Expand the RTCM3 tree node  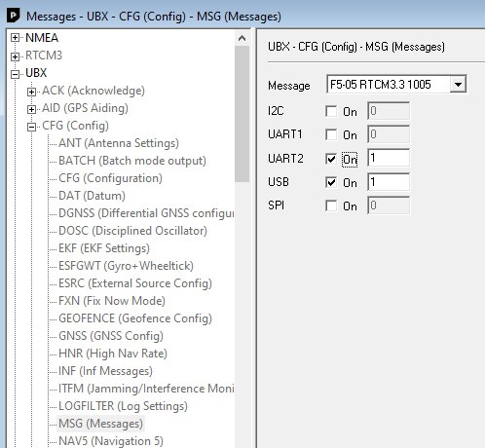click(15, 56)
